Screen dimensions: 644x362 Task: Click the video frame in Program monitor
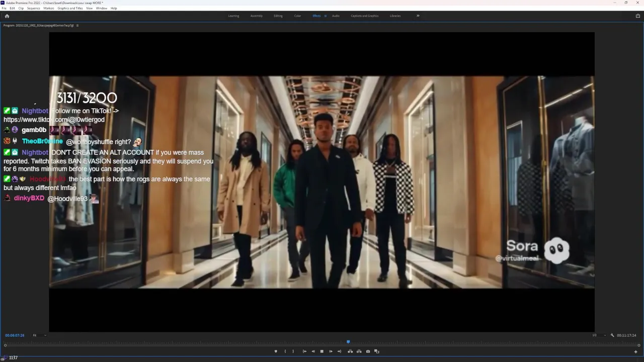click(x=321, y=182)
